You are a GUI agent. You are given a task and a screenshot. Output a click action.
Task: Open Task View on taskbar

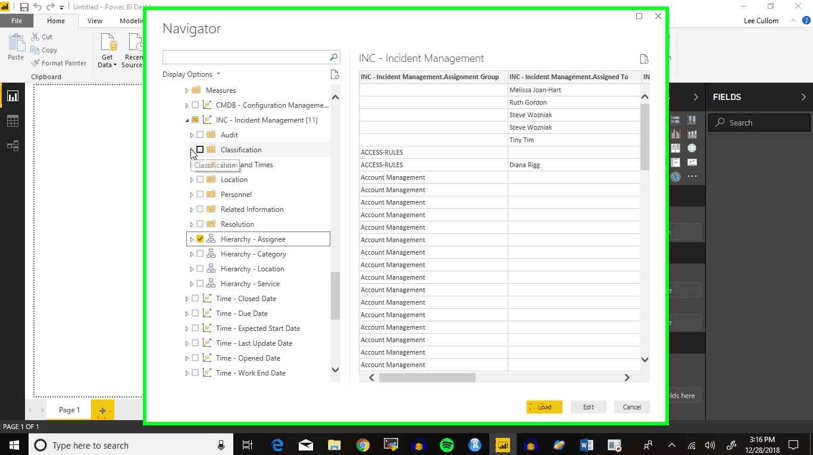pyautogui.click(x=247, y=445)
